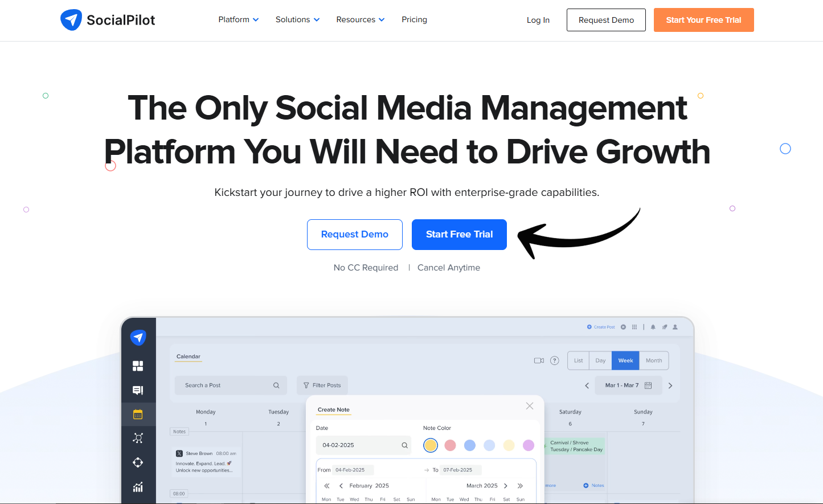Expand the Platform dropdown menu

tap(238, 19)
